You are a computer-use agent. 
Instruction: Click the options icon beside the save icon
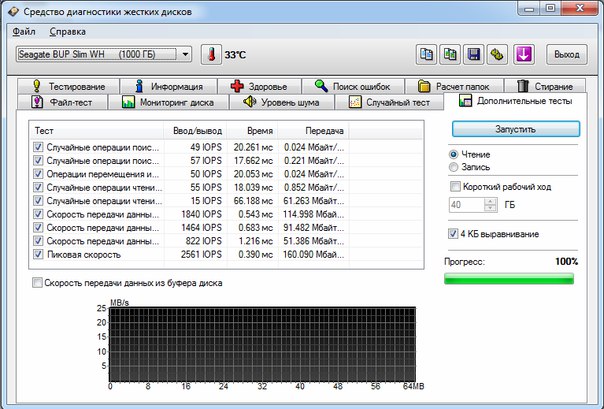[x=500, y=54]
